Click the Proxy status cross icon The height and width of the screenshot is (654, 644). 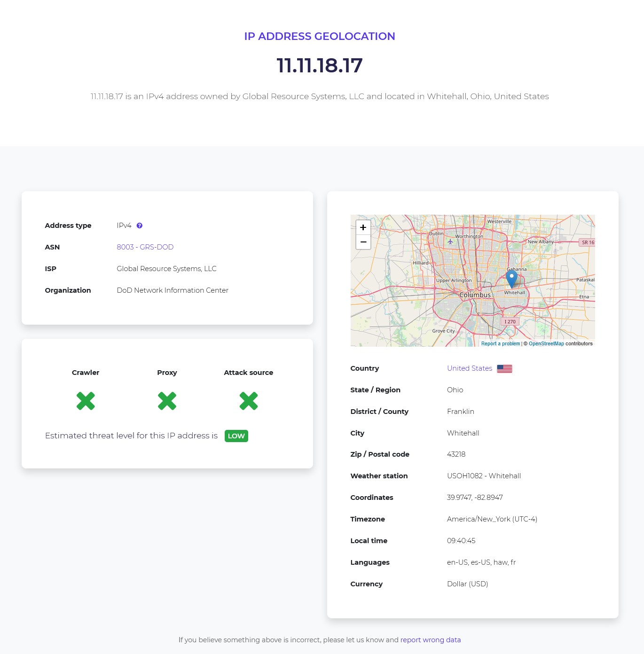click(x=167, y=401)
